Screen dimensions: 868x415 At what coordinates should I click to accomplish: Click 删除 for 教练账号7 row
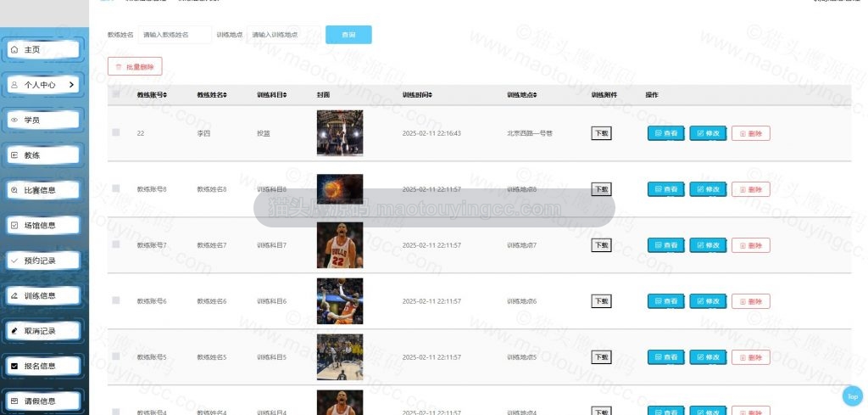751,245
